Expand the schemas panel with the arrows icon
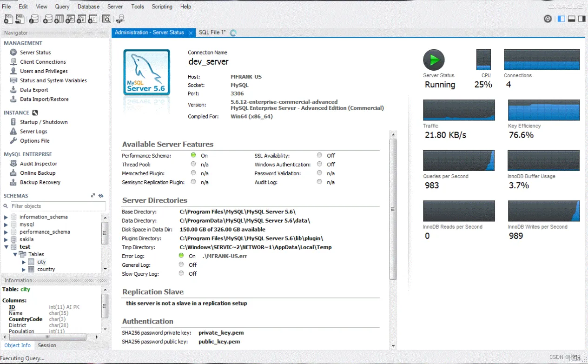 tap(93, 196)
